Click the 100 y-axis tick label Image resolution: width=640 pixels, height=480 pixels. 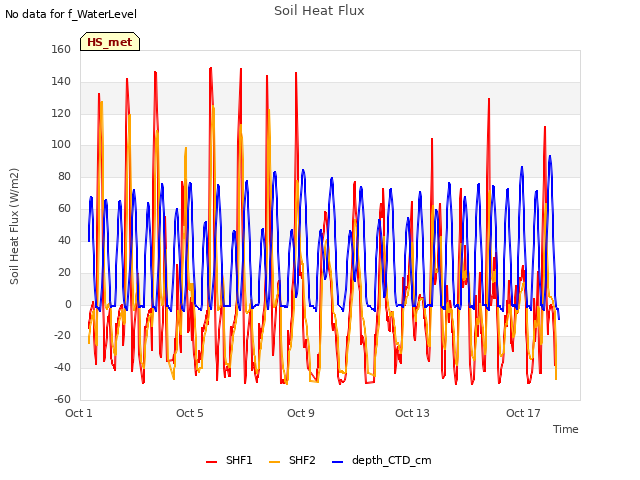click(x=61, y=144)
